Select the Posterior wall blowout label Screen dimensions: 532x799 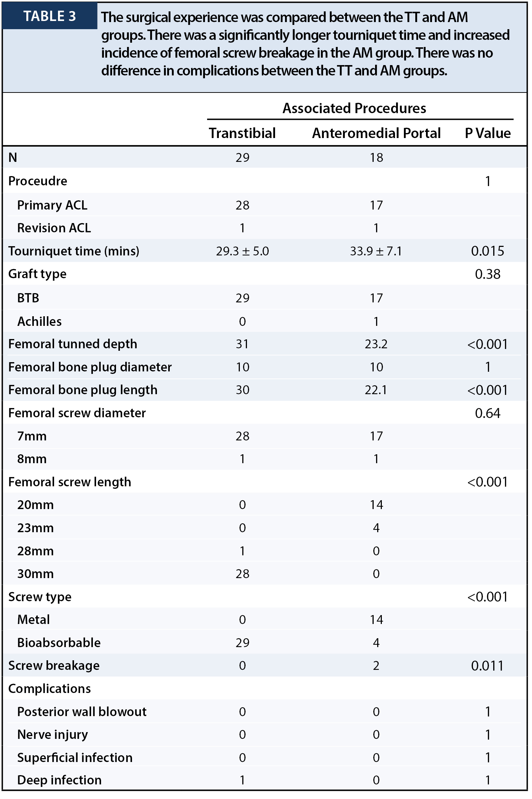click(x=82, y=712)
